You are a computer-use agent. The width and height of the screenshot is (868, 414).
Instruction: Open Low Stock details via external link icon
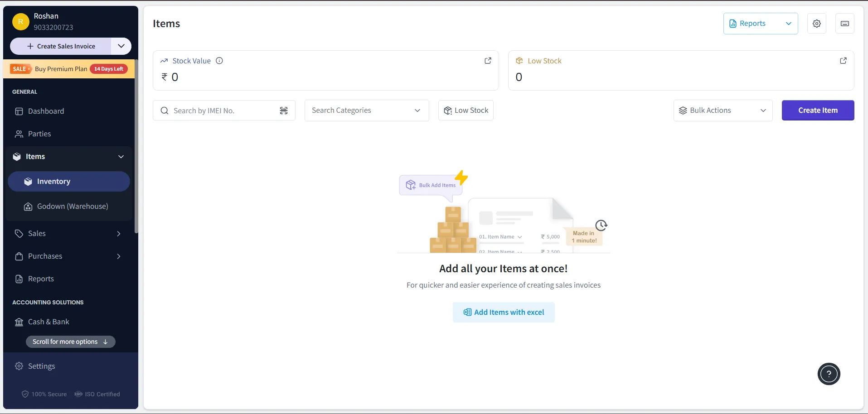pyautogui.click(x=843, y=61)
